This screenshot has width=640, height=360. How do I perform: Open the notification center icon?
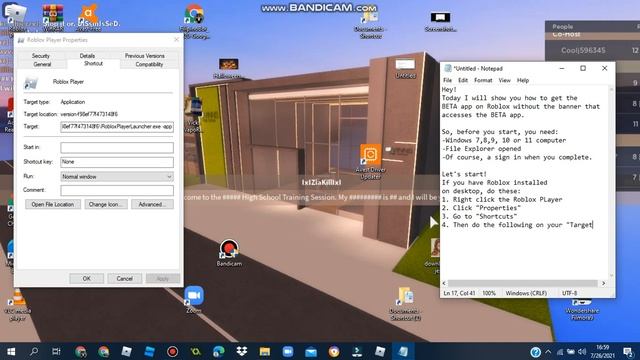tap(628, 352)
